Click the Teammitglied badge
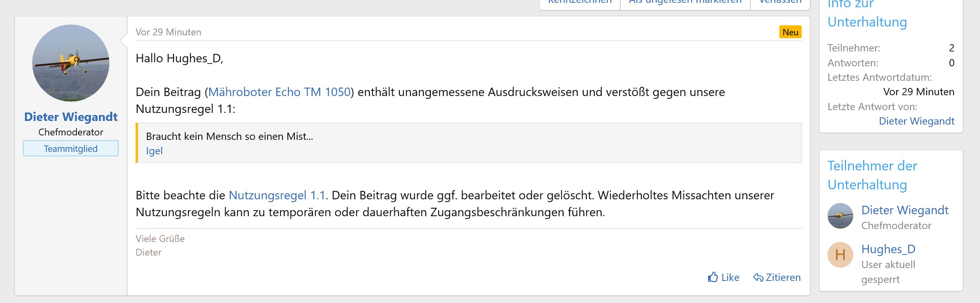 (x=71, y=149)
